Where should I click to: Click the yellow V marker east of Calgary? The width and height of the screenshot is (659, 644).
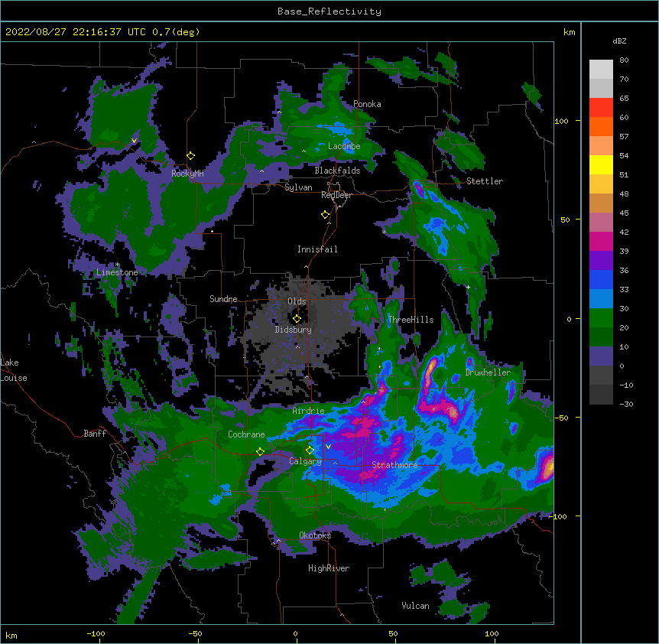328,447
